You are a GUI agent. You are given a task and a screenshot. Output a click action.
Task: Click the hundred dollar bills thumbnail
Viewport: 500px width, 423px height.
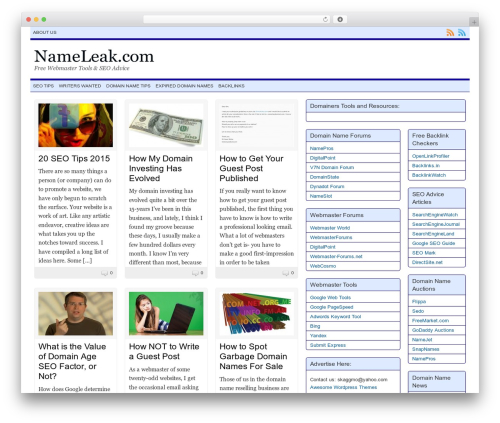click(x=166, y=125)
